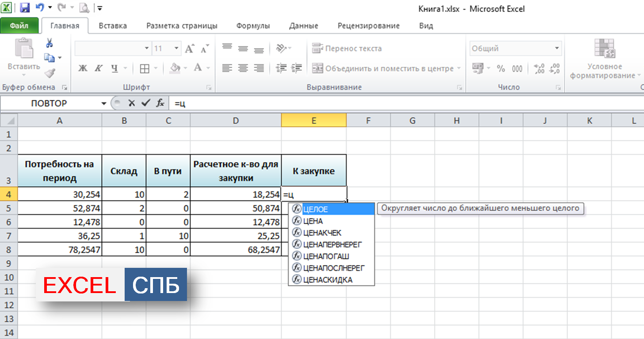
Task: Click the Insert Function fx icon
Action: pyautogui.click(x=160, y=103)
